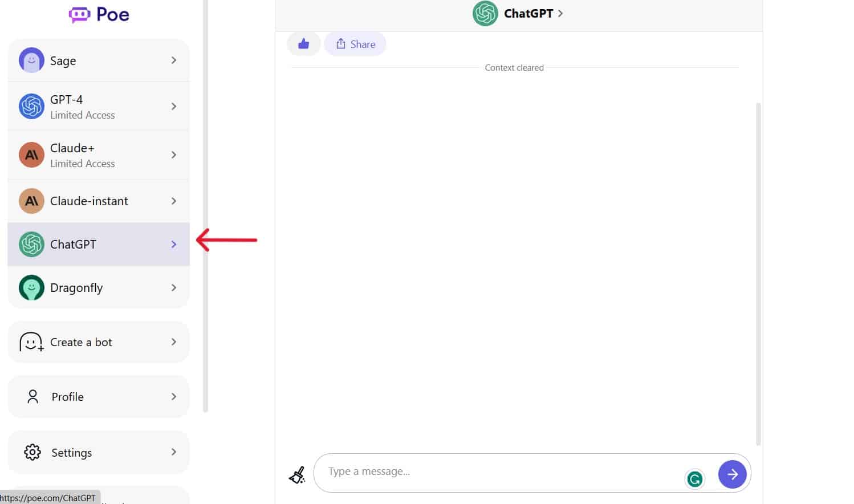Toggle the thumbs up on ChatGPT

(x=303, y=43)
